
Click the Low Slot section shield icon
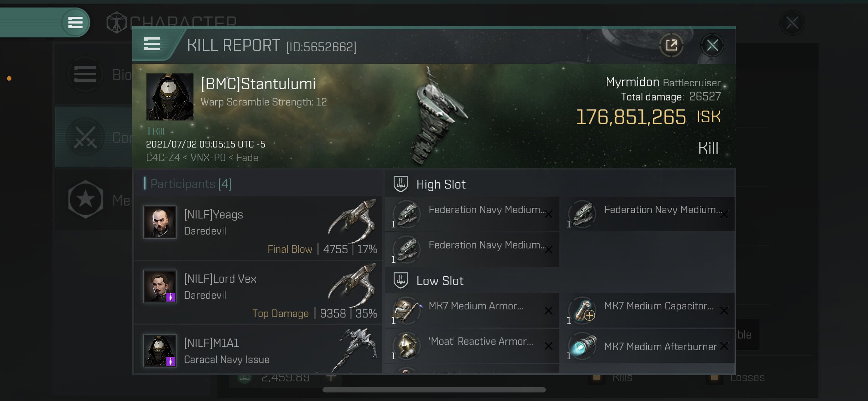coord(401,281)
